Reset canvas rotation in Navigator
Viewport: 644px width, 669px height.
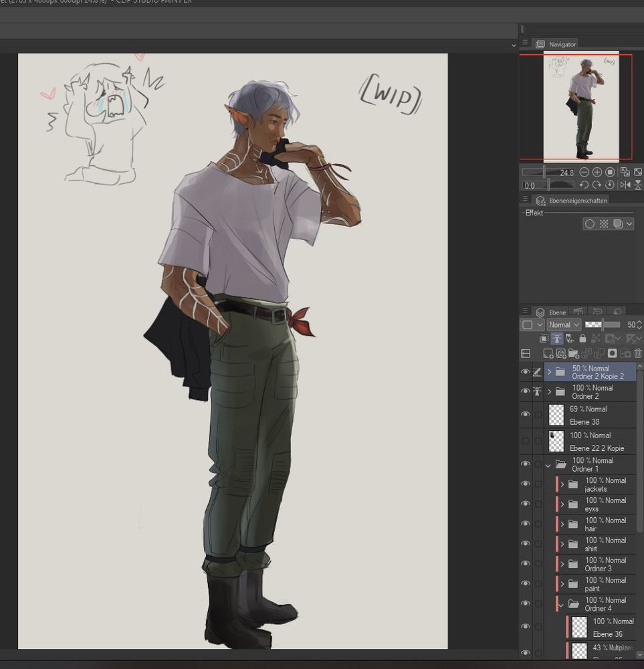click(611, 185)
